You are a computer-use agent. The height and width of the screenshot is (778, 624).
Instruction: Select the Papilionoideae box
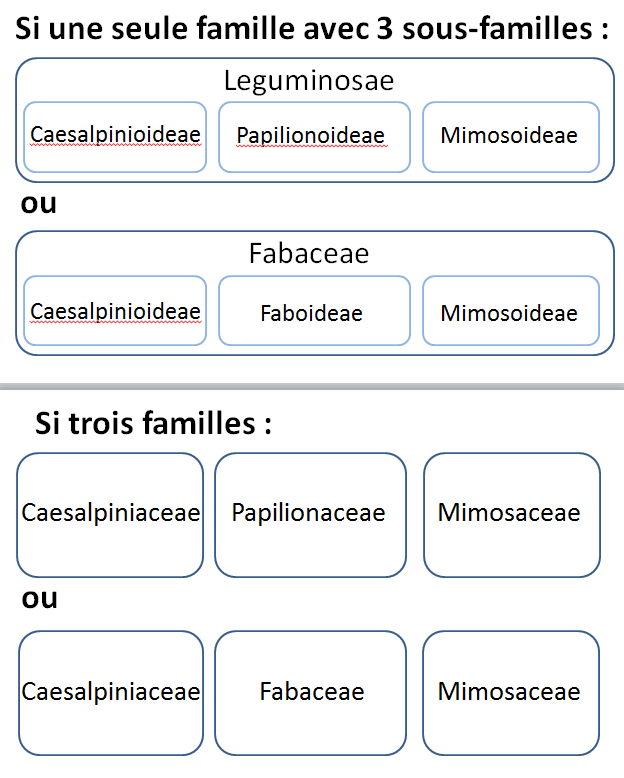point(311,136)
